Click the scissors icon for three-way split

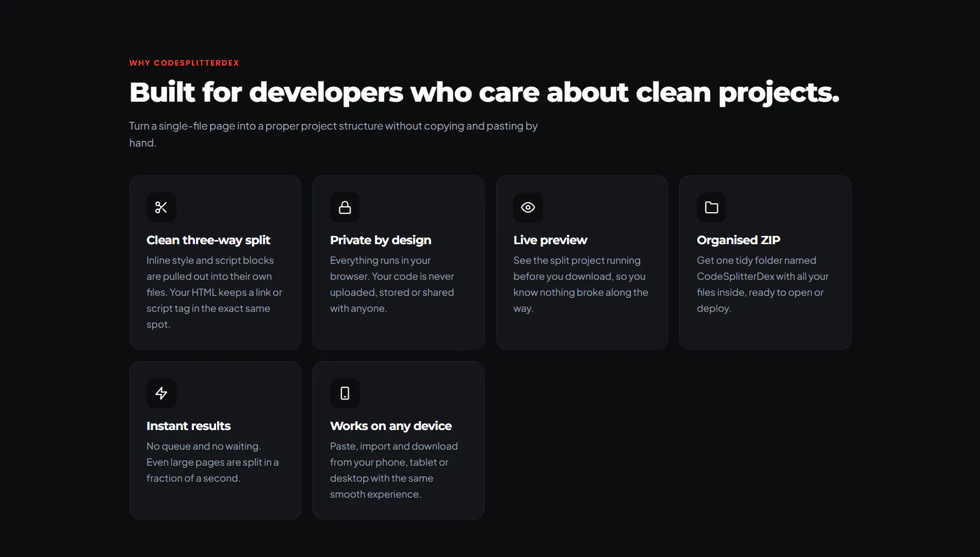[161, 208]
